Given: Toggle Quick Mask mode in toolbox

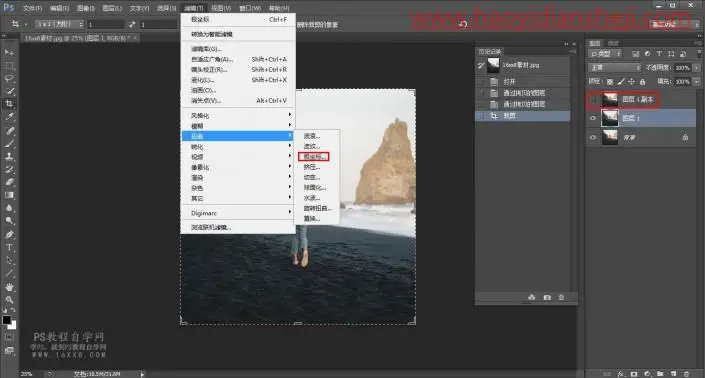Looking at the screenshot, I should click(9, 337).
